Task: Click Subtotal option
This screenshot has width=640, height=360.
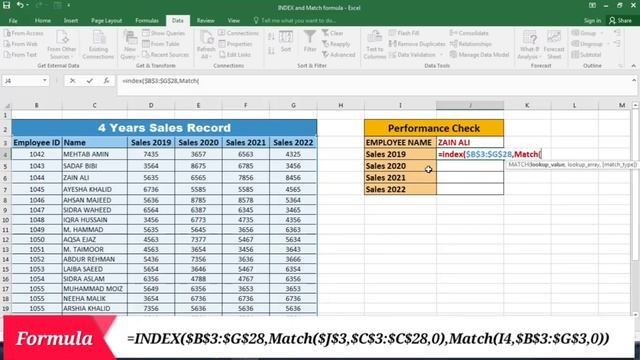Action: (x=587, y=54)
